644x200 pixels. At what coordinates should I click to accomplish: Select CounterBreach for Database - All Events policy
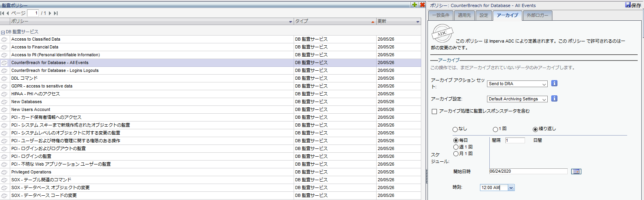(211, 63)
